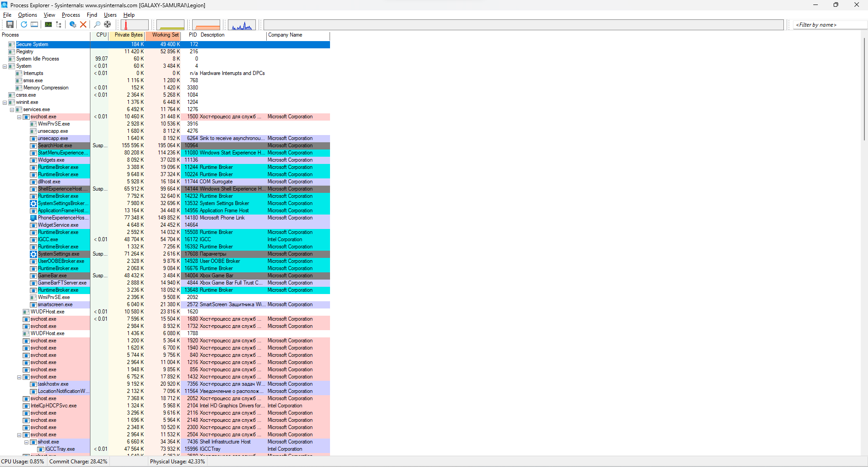Viewport: 868px width, 467px height.
Task: Collapse the svchost.exe PID 2504 node
Action: (x=19, y=435)
